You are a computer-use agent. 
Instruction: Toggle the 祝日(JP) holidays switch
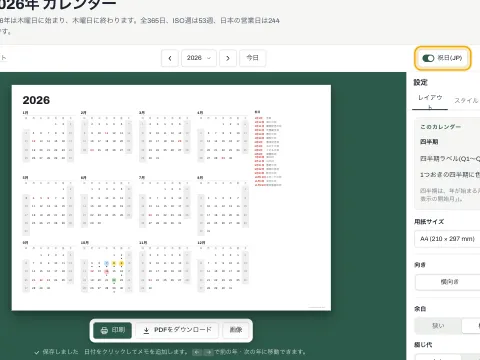(x=428, y=58)
